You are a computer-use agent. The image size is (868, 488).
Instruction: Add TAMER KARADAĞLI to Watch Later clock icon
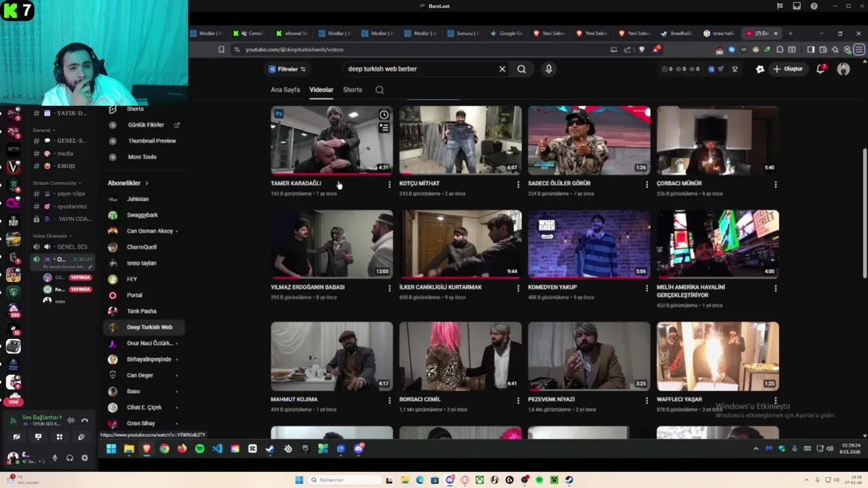coord(384,115)
